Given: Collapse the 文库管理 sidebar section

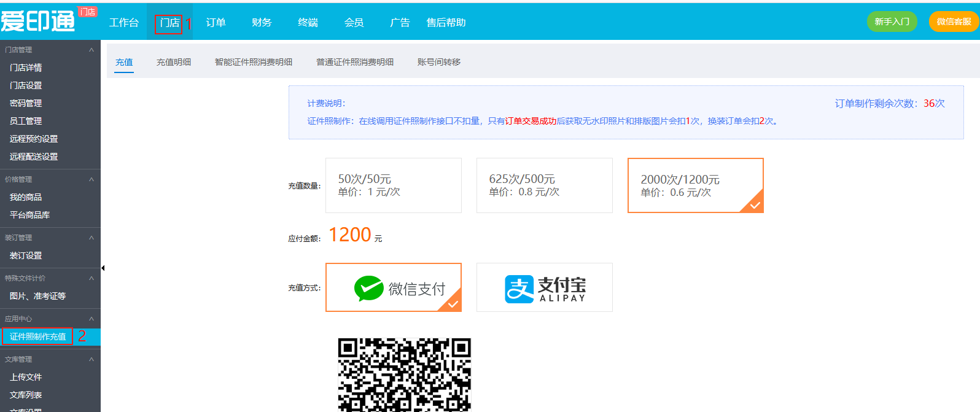Looking at the screenshot, I should (x=91, y=359).
